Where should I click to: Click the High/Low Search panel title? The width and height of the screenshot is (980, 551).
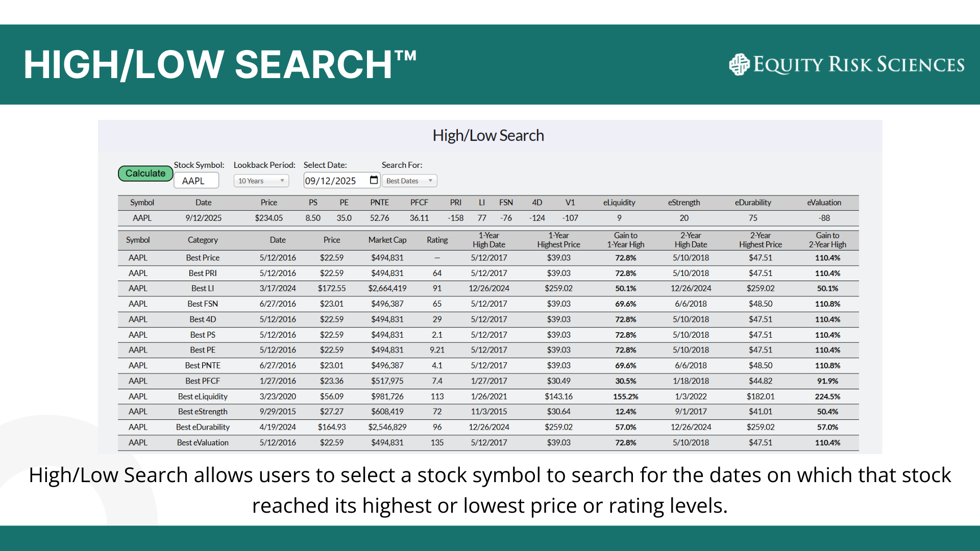pyautogui.click(x=488, y=135)
